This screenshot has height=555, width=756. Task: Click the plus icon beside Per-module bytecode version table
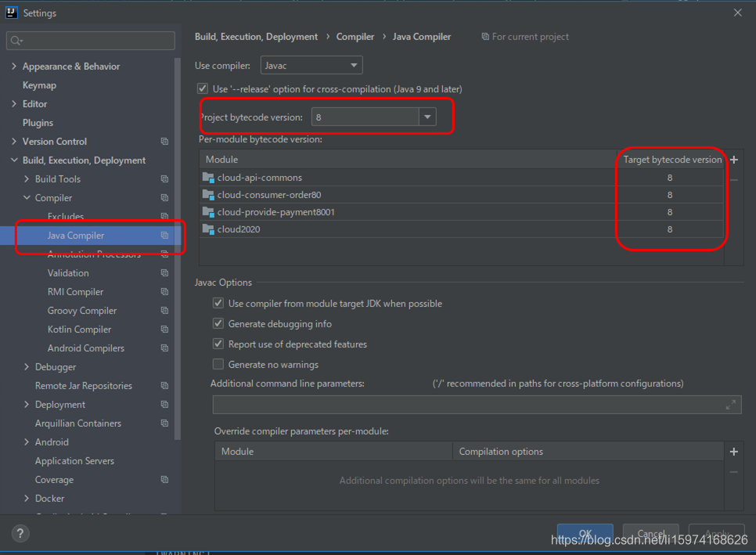tap(733, 159)
